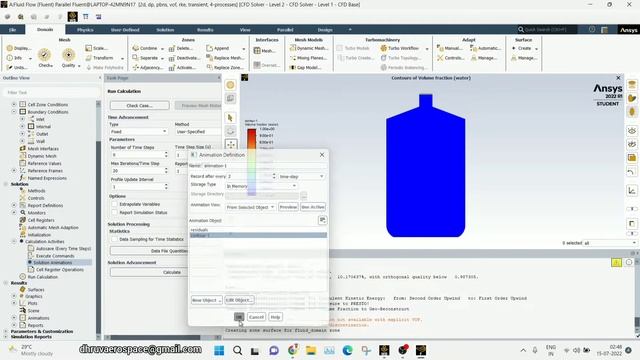640x360 pixels.
Task: Click New Object button in dialog
Action: (x=207, y=300)
